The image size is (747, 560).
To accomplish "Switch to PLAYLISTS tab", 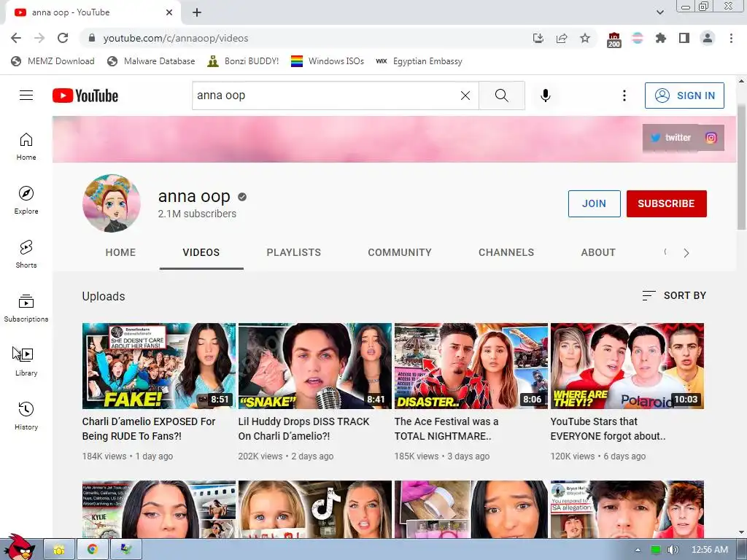I will pyautogui.click(x=293, y=252).
